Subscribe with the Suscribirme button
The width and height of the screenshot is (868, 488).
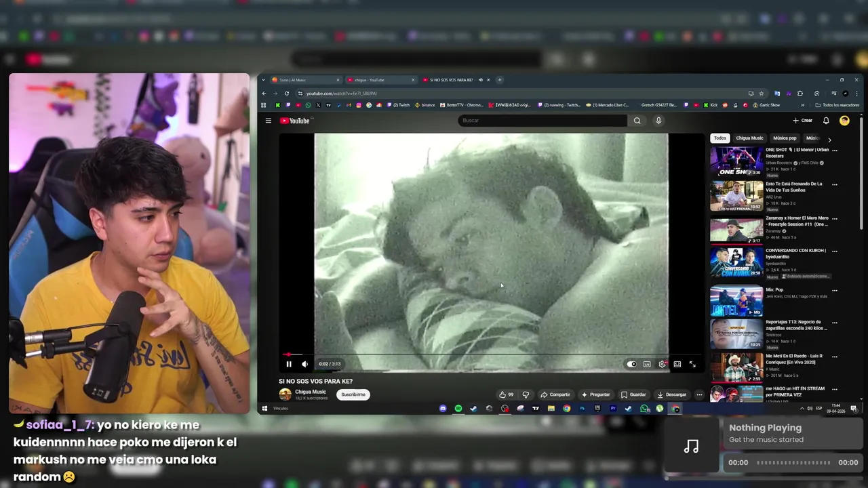[x=353, y=394]
